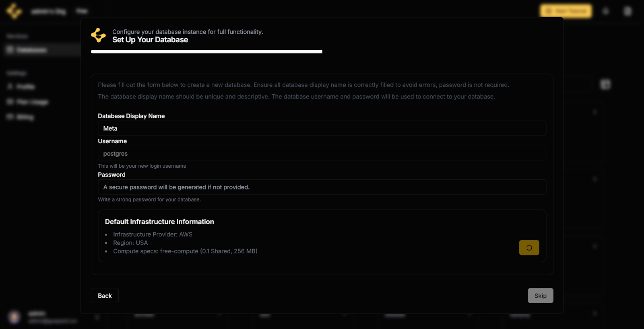Click the small icon right of yellow header button
The width and height of the screenshot is (644, 329).
click(606, 11)
